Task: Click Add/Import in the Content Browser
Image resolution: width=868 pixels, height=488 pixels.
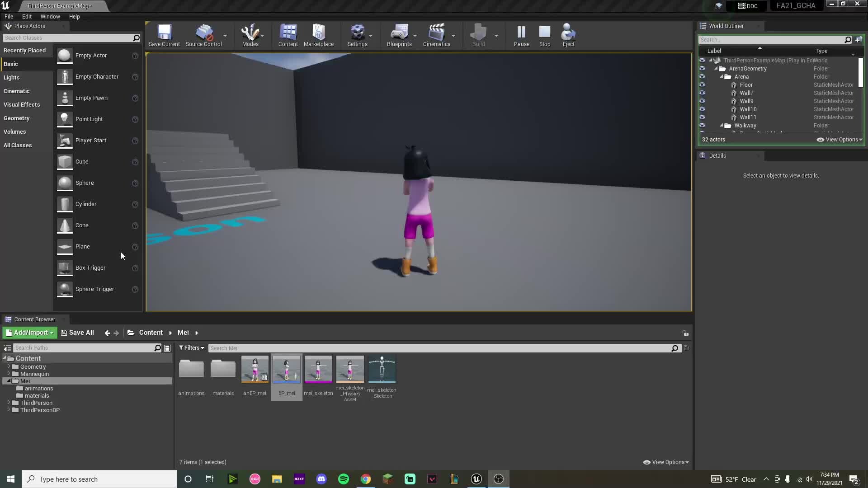Action: click(28, 333)
